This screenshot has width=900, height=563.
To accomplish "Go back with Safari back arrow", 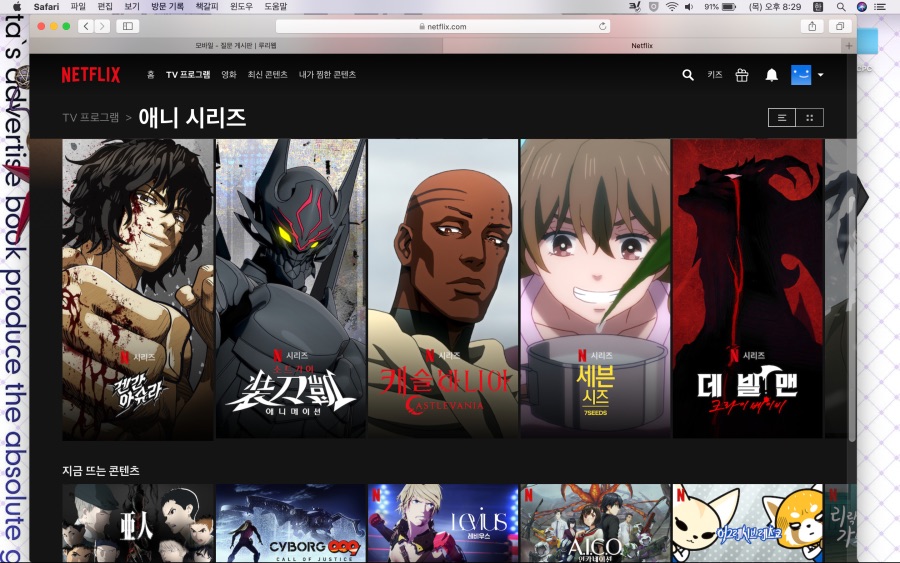I will (86, 26).
